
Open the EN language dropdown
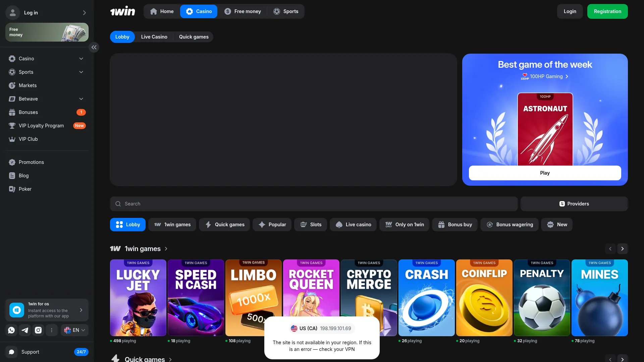tap(74, 330)
